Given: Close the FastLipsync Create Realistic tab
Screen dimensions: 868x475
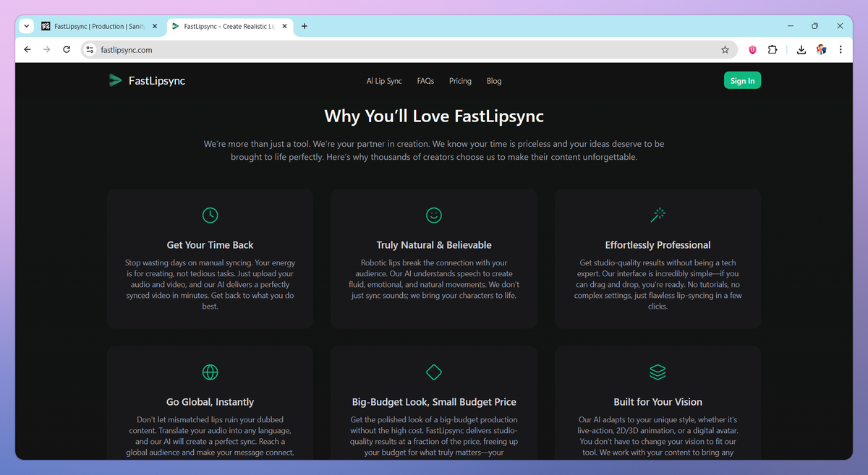Looking at the screenshot, I should pos(284,26).
